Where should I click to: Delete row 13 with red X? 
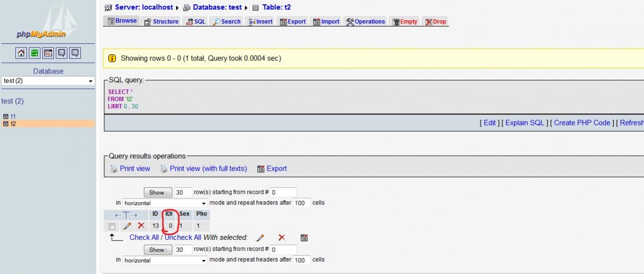coord(141,225)
